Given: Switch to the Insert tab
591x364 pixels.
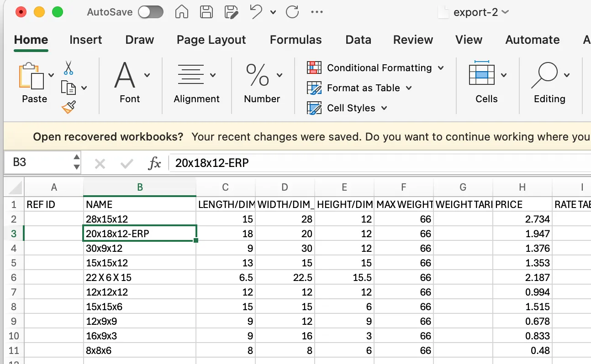Looking at the screenshot, I should click(x=86, y=40).
